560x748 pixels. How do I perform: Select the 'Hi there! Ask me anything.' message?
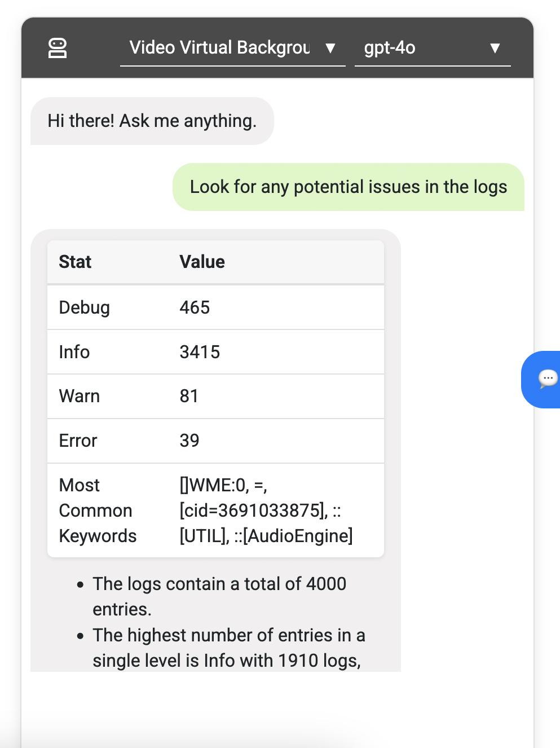click(x=152, y=121)
